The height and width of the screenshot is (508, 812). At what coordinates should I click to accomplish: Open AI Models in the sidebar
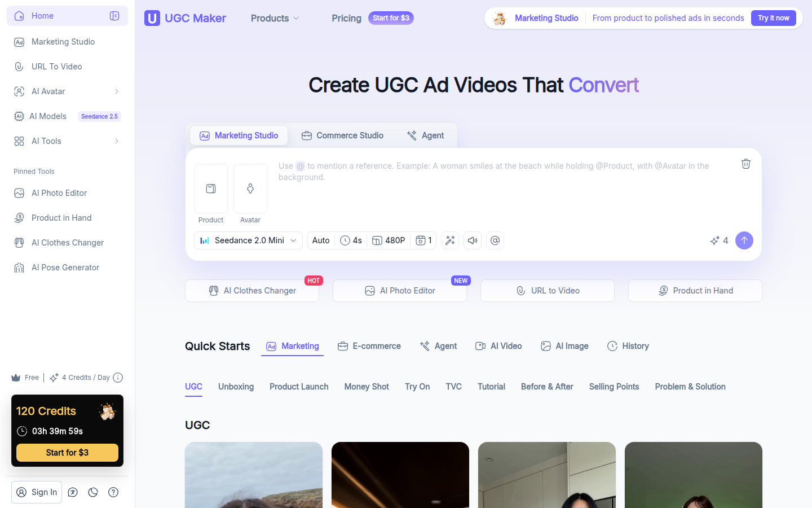(x=67, y=116)
